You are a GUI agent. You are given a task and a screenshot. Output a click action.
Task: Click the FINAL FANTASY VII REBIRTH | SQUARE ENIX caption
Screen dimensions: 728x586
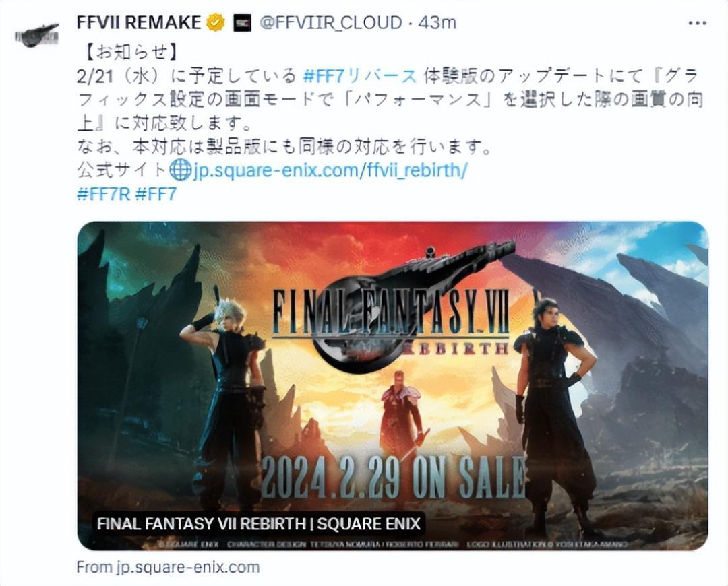point(259,524)
